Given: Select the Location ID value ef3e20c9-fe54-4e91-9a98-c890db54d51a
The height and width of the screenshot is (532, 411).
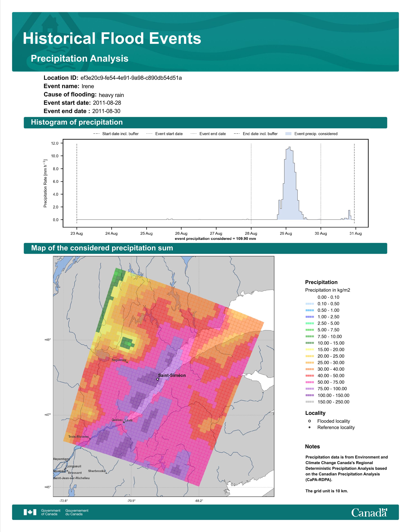Looking at the screenshot, I should 131,78.
